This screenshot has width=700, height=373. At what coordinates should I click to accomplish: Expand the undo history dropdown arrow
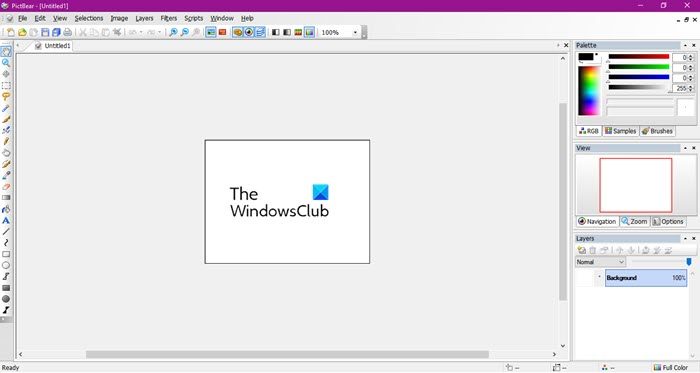click(x=141, y=32)
